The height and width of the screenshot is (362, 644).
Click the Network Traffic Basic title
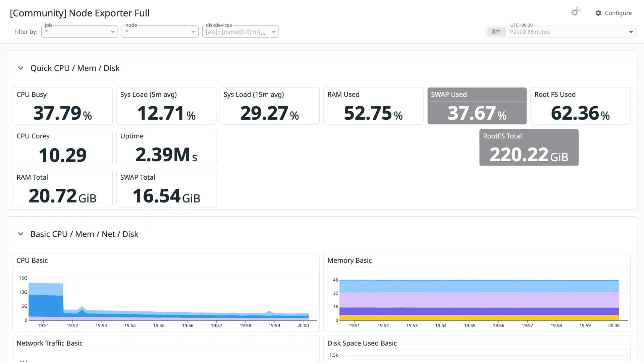pos(49,343)
